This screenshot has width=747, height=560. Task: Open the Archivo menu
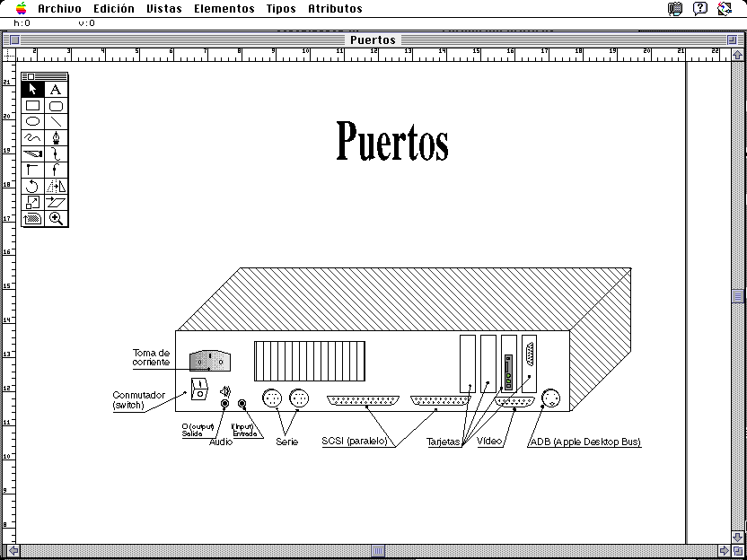pyautogui.click(x=59, y=8)
